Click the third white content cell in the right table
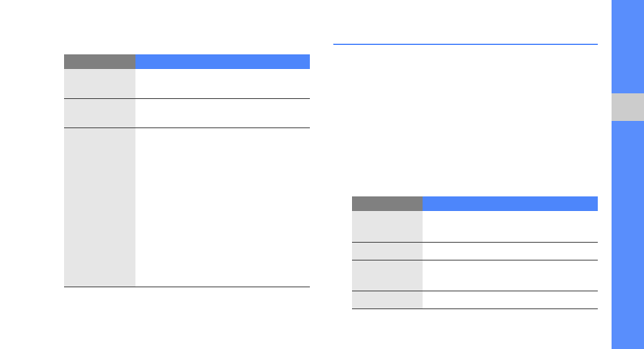 (509, 275)
